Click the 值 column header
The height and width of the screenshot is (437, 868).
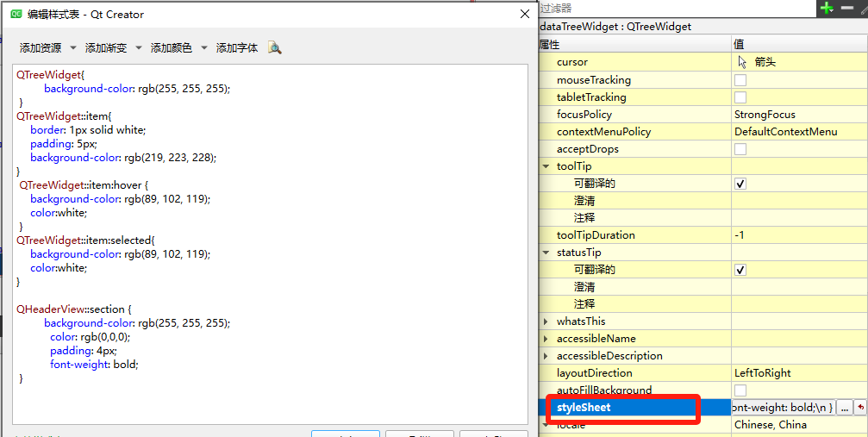pos(799,44)
